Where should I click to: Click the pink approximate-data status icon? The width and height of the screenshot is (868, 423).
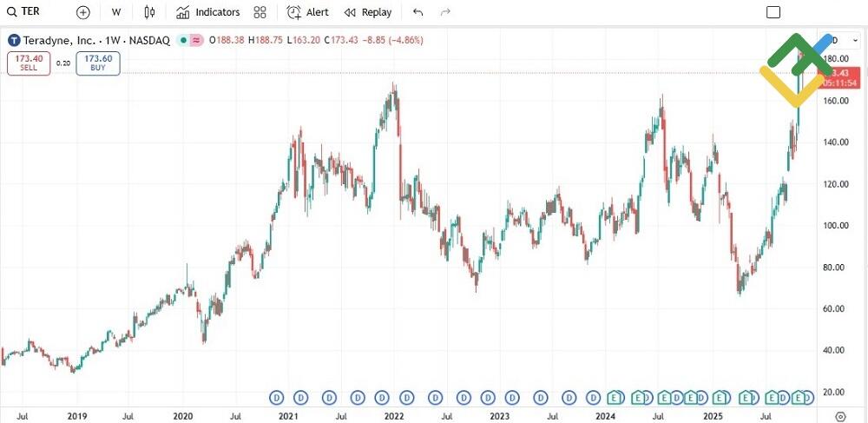[196, 41]
